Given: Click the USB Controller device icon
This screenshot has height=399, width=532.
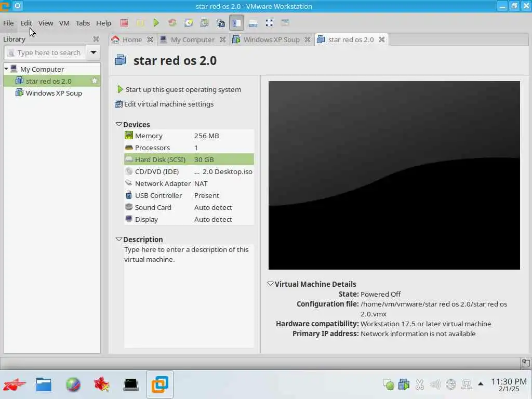Looking at the screenshot, I should point(129,195).
